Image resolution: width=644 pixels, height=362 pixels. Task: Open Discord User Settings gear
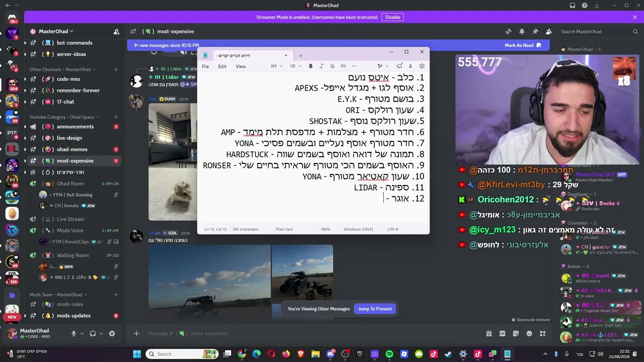(112, 333)
